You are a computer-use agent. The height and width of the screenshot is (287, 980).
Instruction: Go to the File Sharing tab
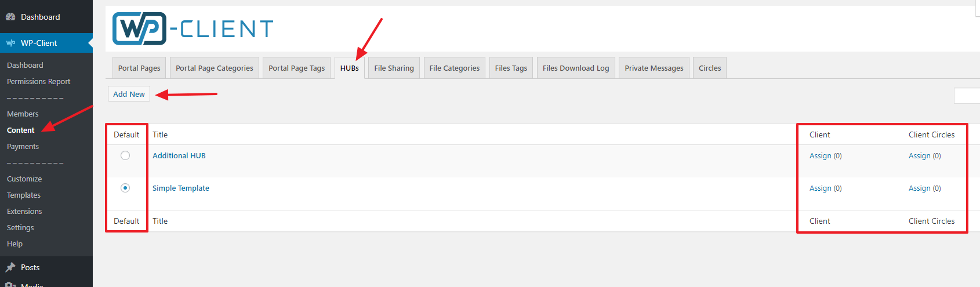tap(394, 68)
